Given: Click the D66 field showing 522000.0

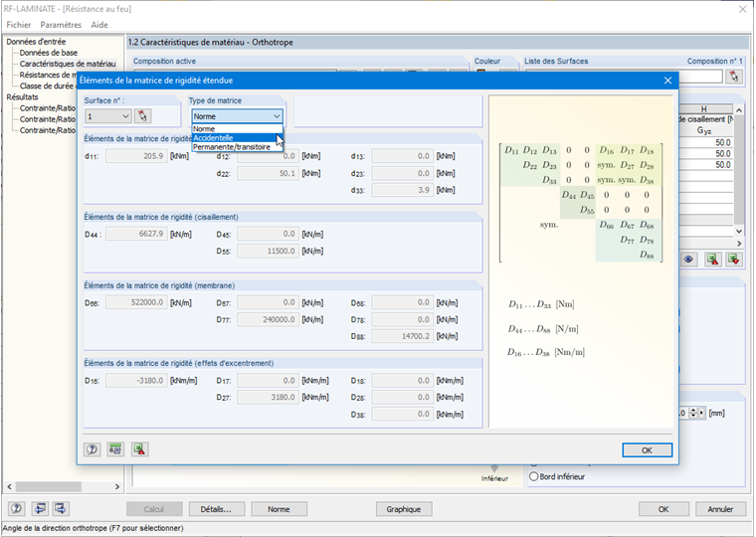Looking at the screenshot, I should point(136,302).
